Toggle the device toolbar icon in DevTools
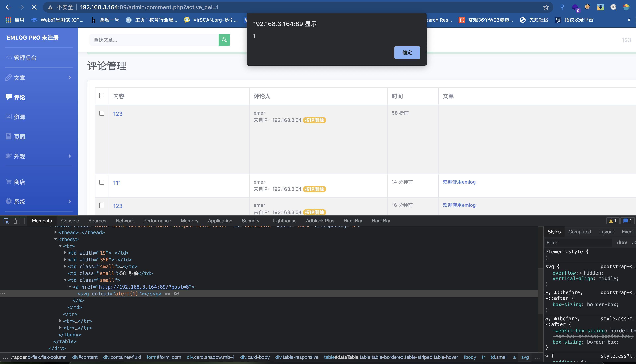Screen dimensions: 636x364 [17, 221]
